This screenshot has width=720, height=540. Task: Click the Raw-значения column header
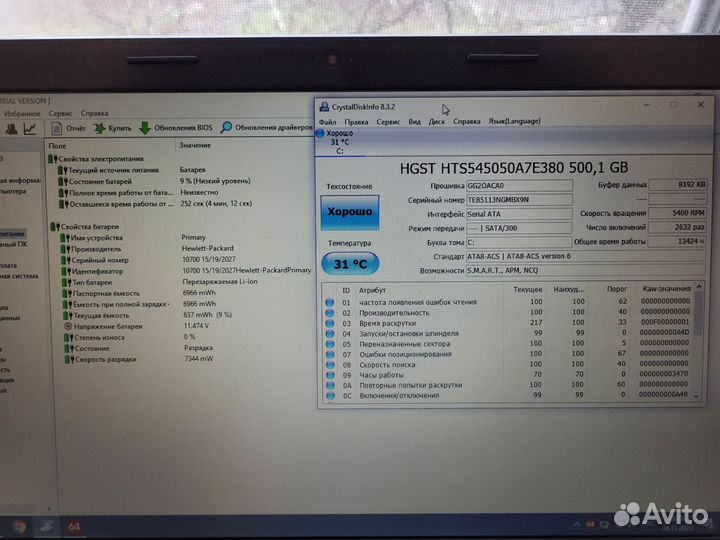tap(666, 289)
